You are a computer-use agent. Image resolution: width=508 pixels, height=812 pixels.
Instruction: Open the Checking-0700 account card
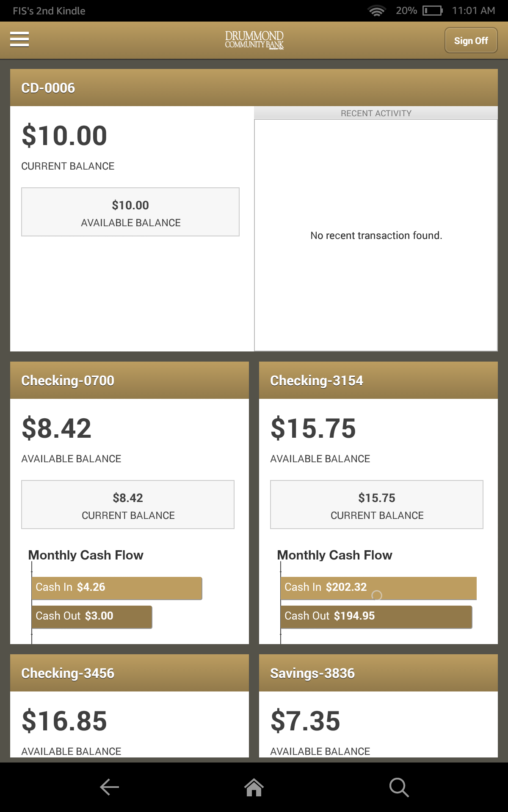pos(68,380)
